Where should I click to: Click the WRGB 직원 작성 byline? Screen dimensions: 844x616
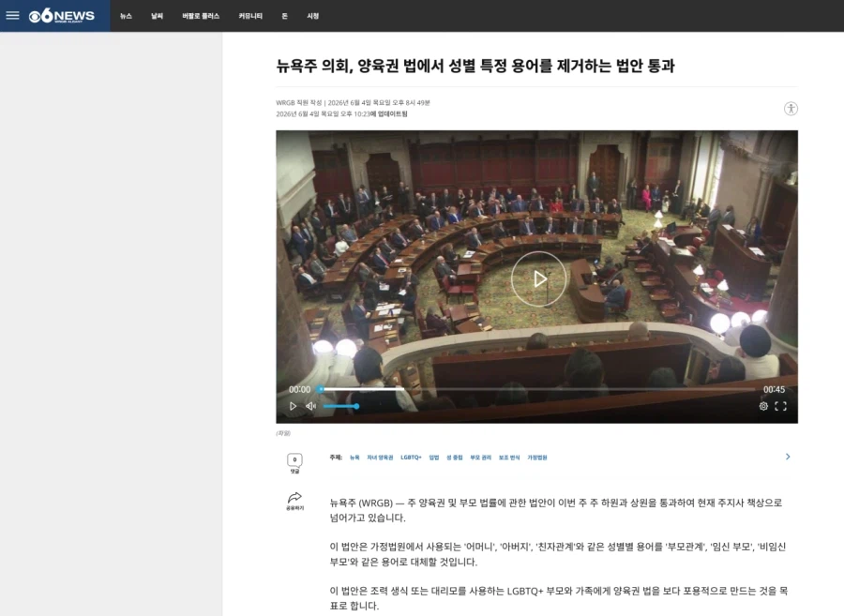pyautogui.click(x=299, y=103)
